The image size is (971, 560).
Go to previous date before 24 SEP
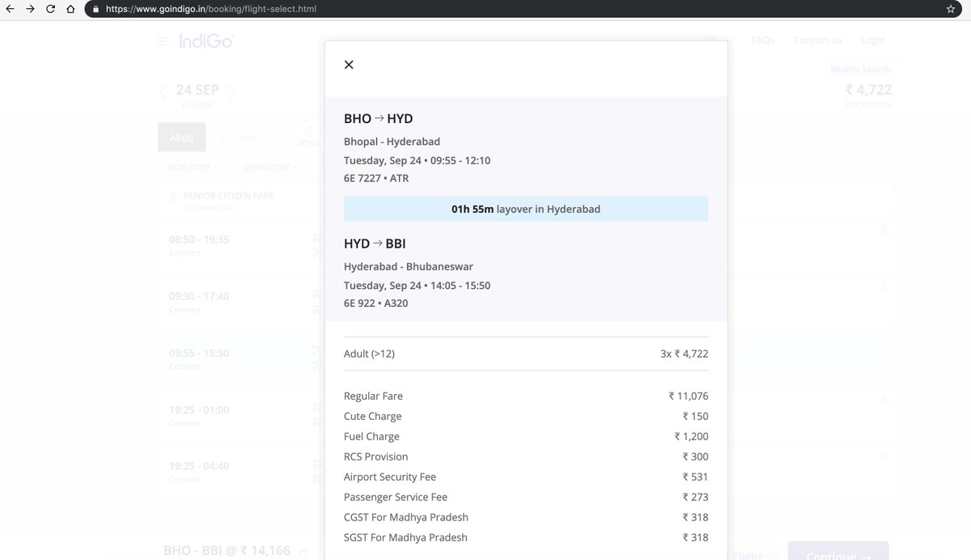tap(163, 92)
